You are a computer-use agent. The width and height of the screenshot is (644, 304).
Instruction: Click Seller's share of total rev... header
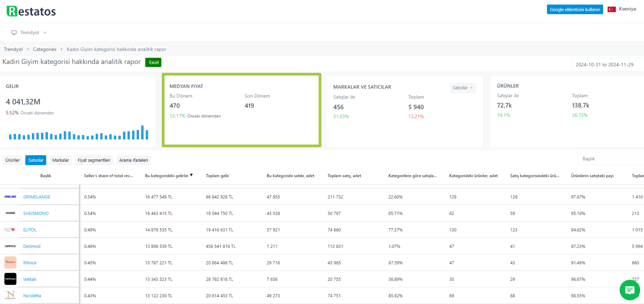109,176
